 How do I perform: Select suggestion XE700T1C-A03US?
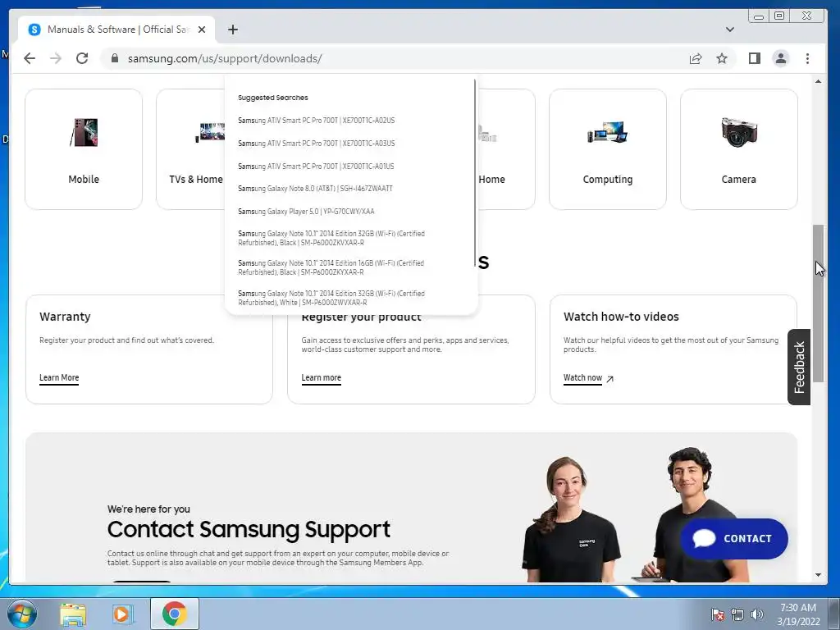point(316,144)
